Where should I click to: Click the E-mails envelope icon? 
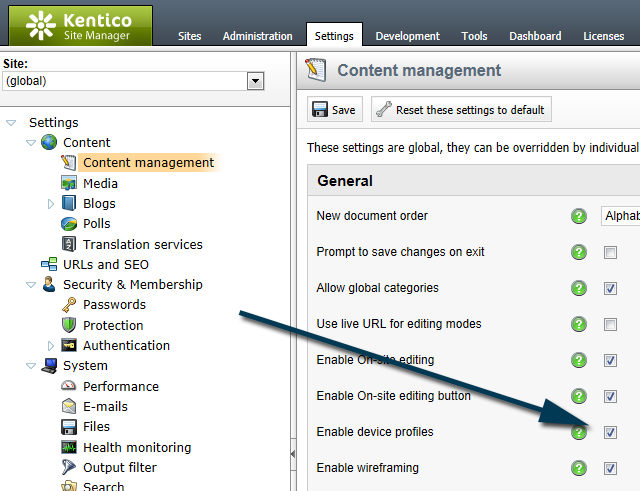click(69, 406)
